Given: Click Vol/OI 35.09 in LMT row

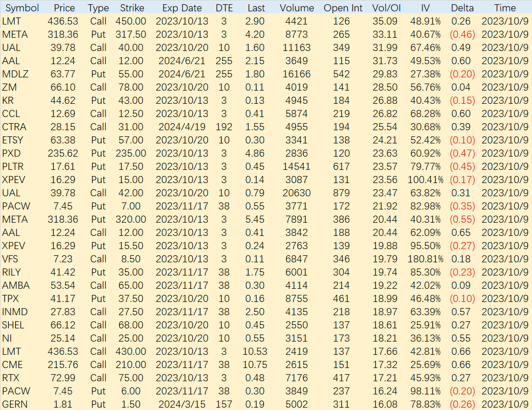Looking at the screenshot, I should point(385,21).
